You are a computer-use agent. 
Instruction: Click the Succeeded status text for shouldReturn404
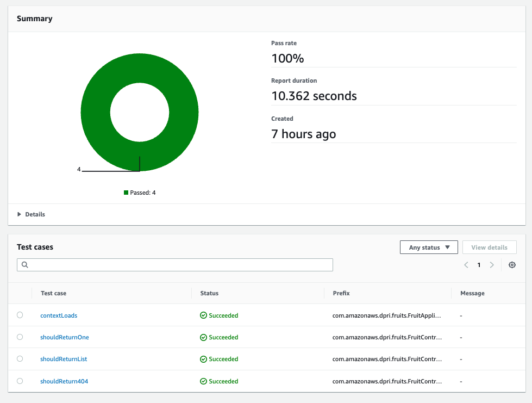[x=223, y=381]
